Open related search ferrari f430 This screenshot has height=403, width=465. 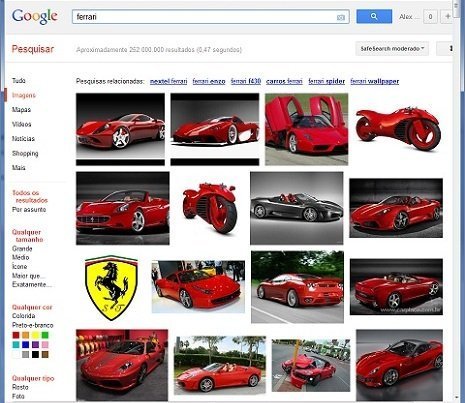click(x=246, y=81)
